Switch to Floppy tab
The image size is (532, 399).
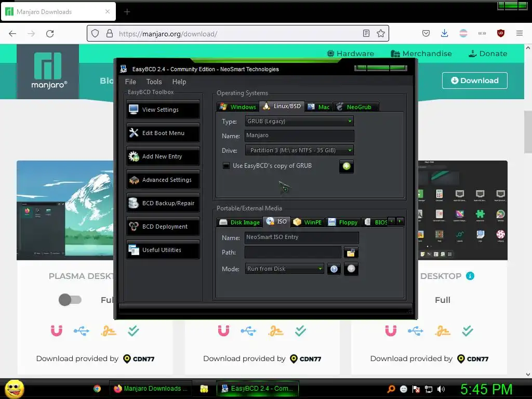click(343, 222)
